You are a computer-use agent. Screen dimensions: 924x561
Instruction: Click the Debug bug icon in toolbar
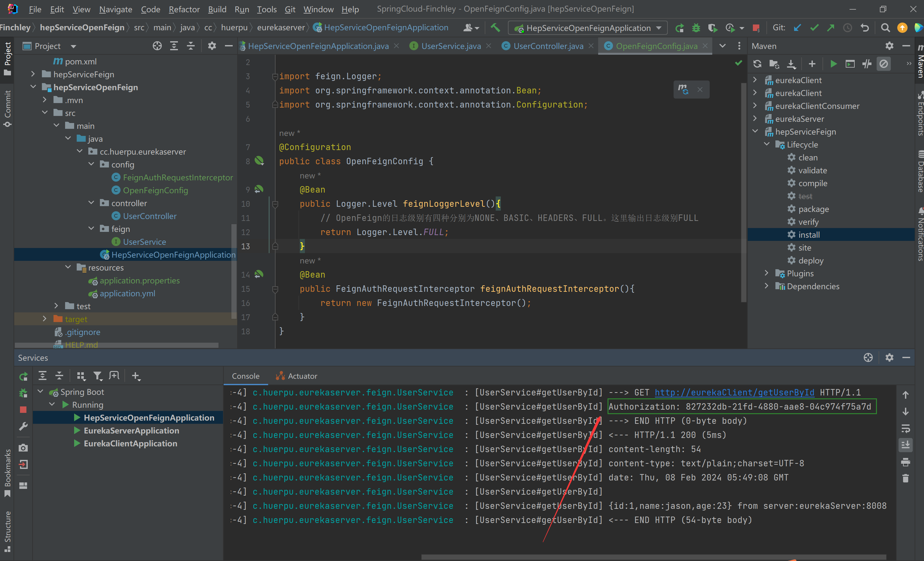[696, 28]
